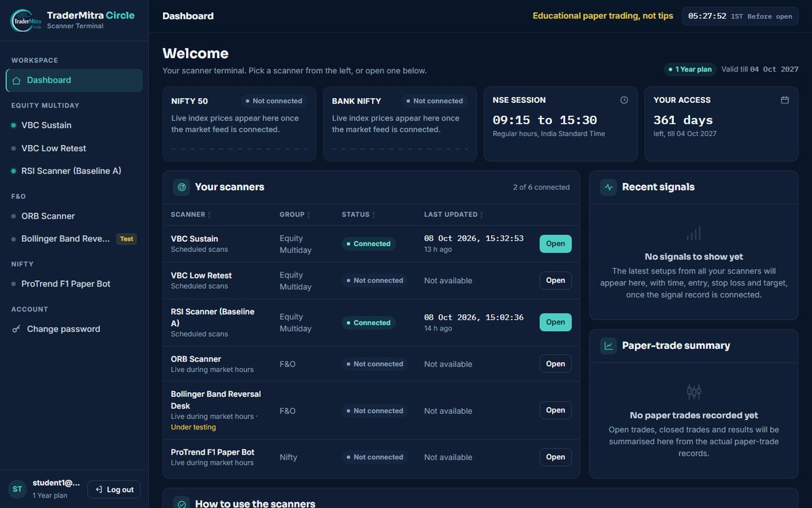Viewport: 812px width, 508px height.
Task: Click Not connected badge in BANK NIFTY card
Action: coord(434,101)
